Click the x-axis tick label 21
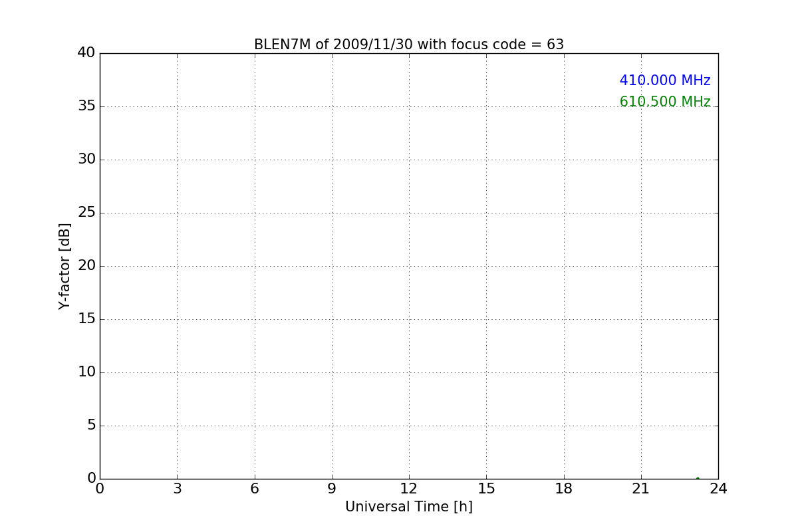798x532 pixels. pos(641,489)
